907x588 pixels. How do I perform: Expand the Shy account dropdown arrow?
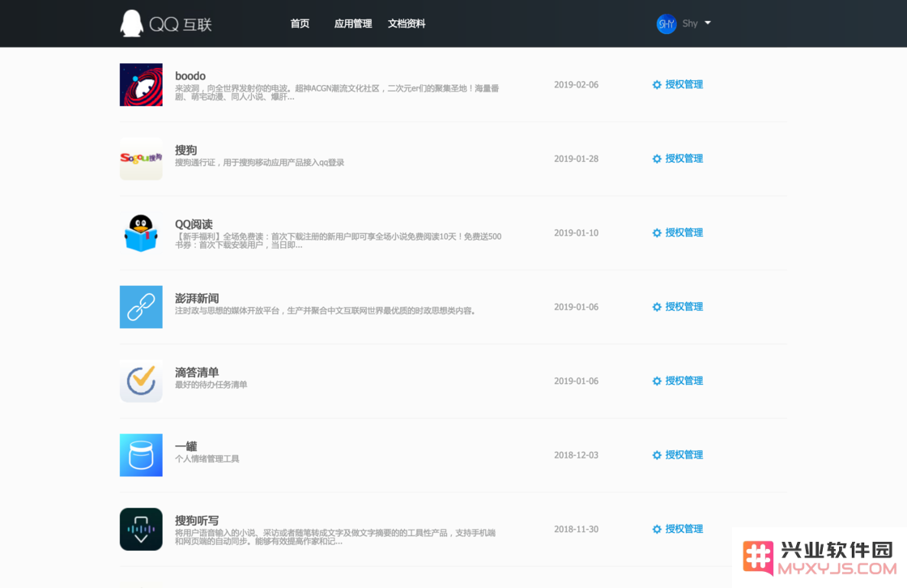coord(708,23)
